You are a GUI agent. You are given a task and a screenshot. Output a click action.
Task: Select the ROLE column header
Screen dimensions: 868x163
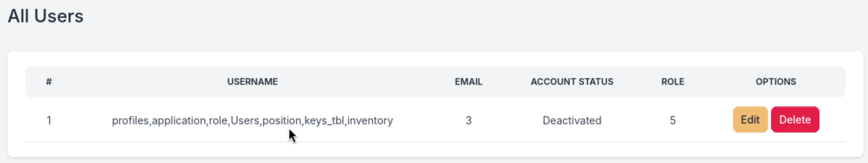click(673, 82)
